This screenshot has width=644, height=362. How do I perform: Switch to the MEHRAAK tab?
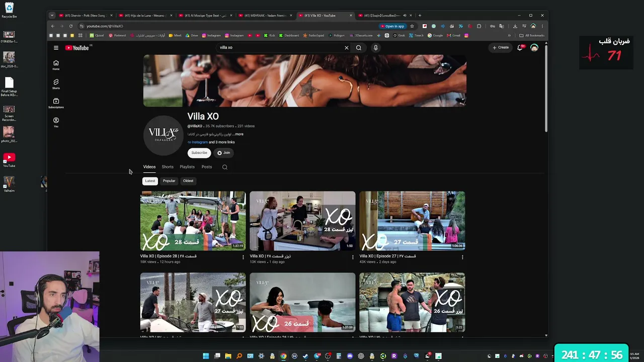[265, 16]
